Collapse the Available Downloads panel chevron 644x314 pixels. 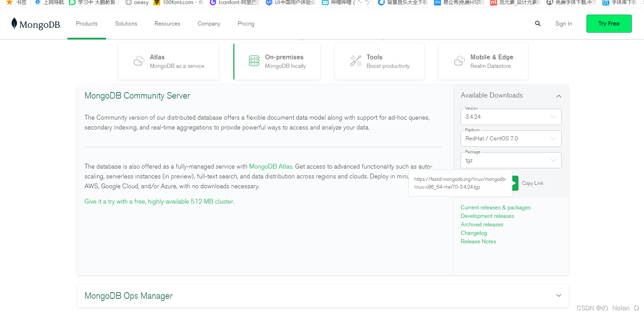click(x=559, y=96)
